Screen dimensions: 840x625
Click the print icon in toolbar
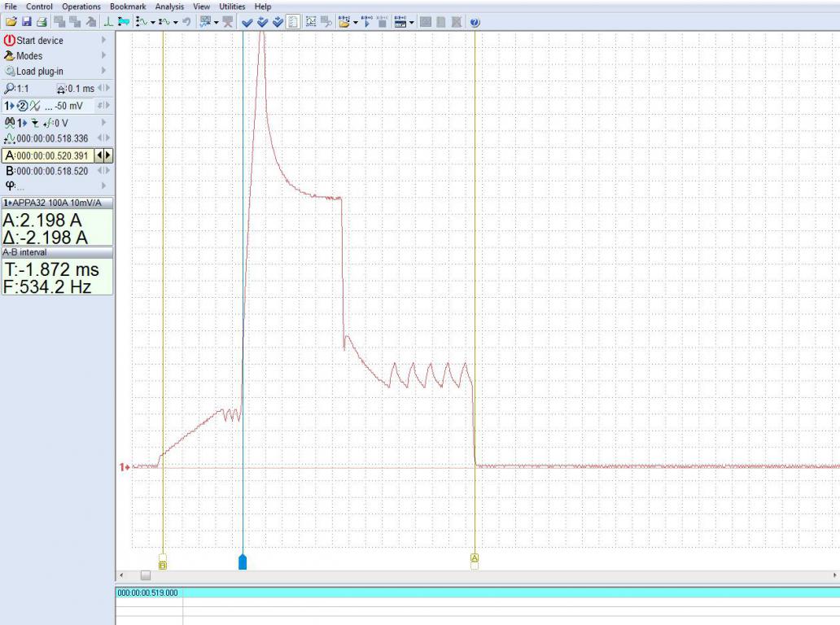point(42,22)
